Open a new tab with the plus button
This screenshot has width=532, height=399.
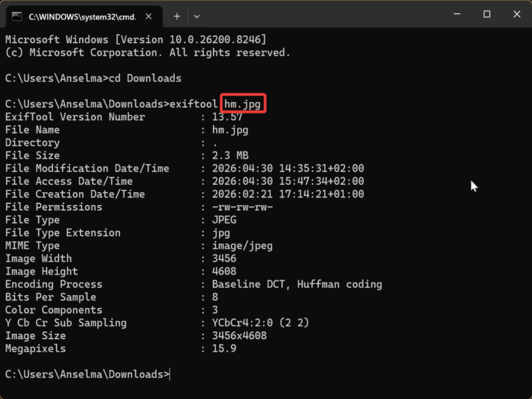[177, 16]
